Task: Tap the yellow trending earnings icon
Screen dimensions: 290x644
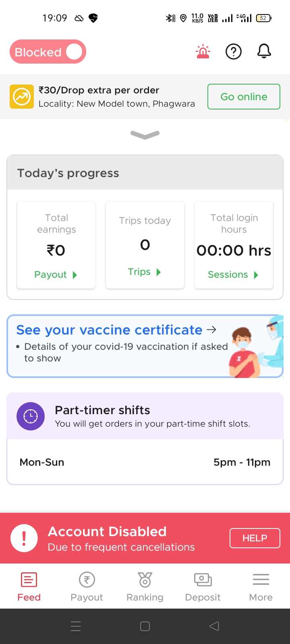Action: pyautogui.click(x=22, y=97)
